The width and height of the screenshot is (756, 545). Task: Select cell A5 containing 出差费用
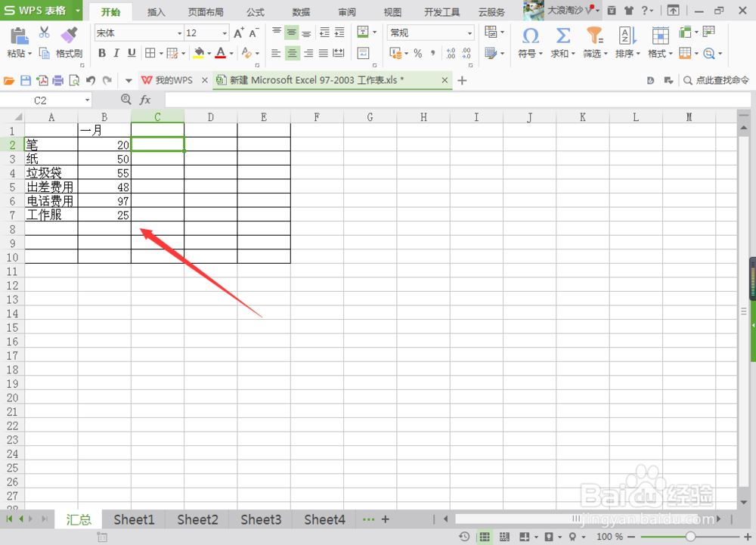[x=51, y=187]
